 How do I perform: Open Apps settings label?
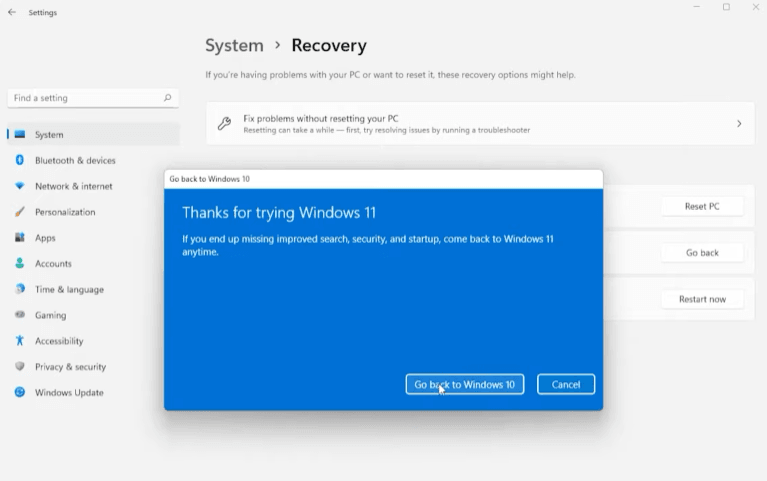point(45,238)
